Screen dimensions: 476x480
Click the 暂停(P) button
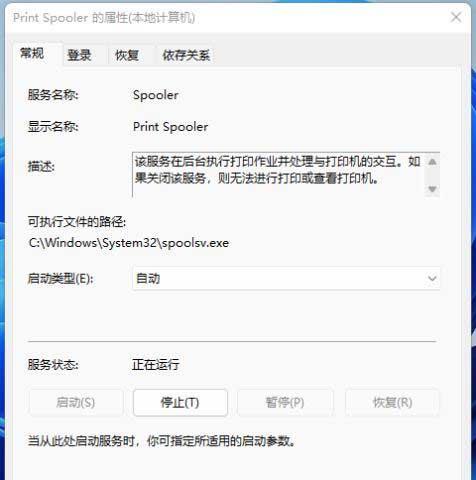285,402
